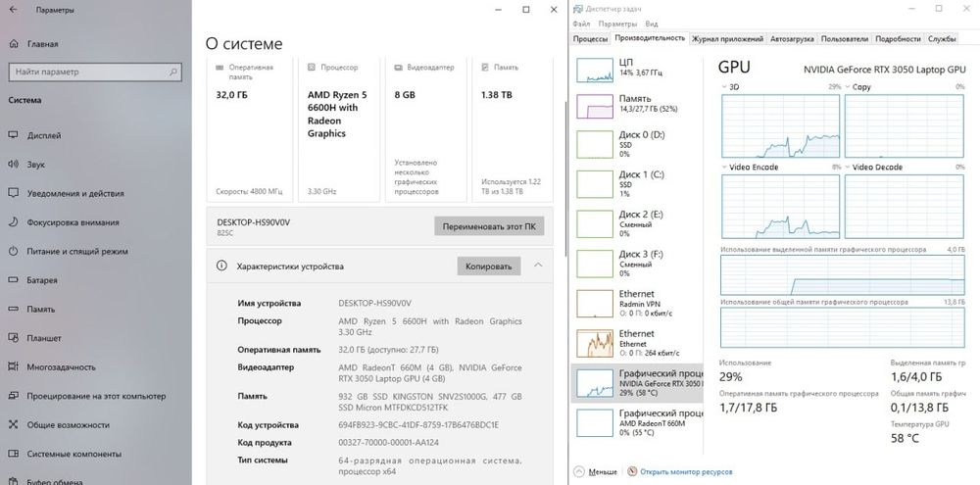Open the Уведомления и действия icon
The height and width of the screenshot is (485, 980).
tap(13, 193)
